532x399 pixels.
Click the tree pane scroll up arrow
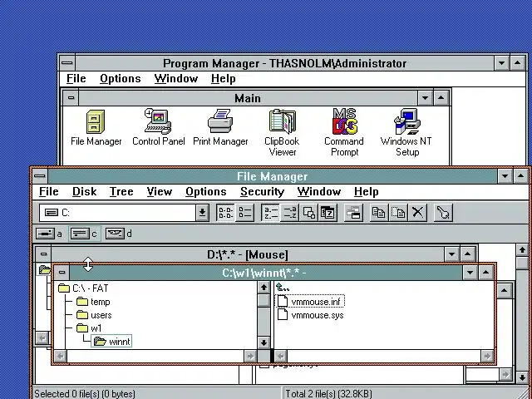coord(264,288)
